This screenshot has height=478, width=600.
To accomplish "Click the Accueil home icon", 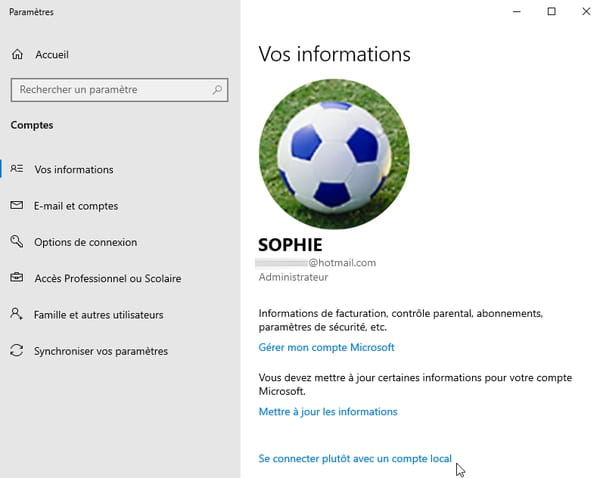I will tap(17, 54).
